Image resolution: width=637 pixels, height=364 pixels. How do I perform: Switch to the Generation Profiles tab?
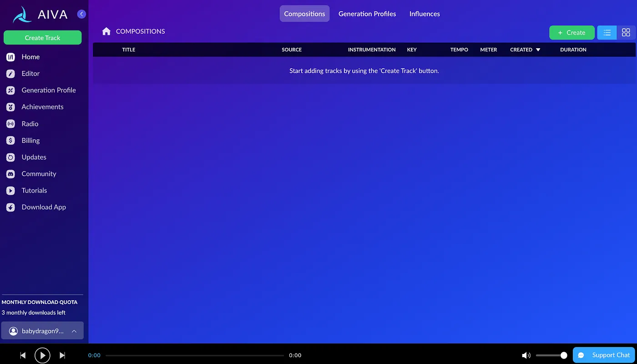tap(367, 14)
